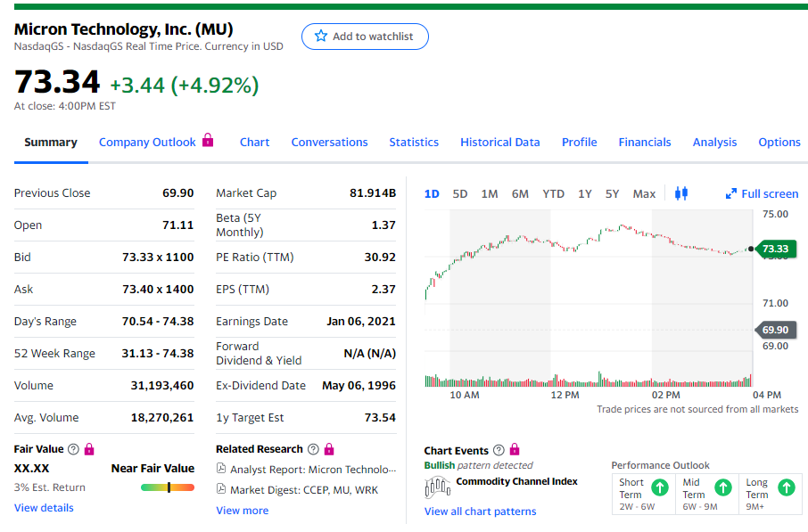
Task: Click the Full screen expand icon
Action: tap(731, 193)
